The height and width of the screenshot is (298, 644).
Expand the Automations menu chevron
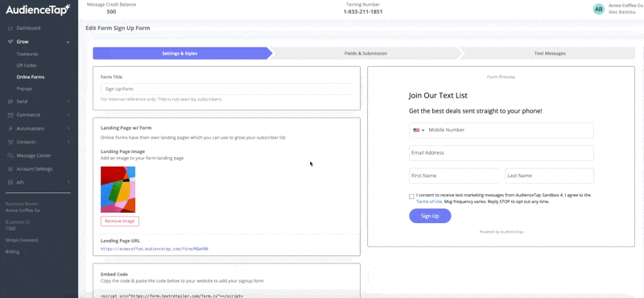coord(68,129)
